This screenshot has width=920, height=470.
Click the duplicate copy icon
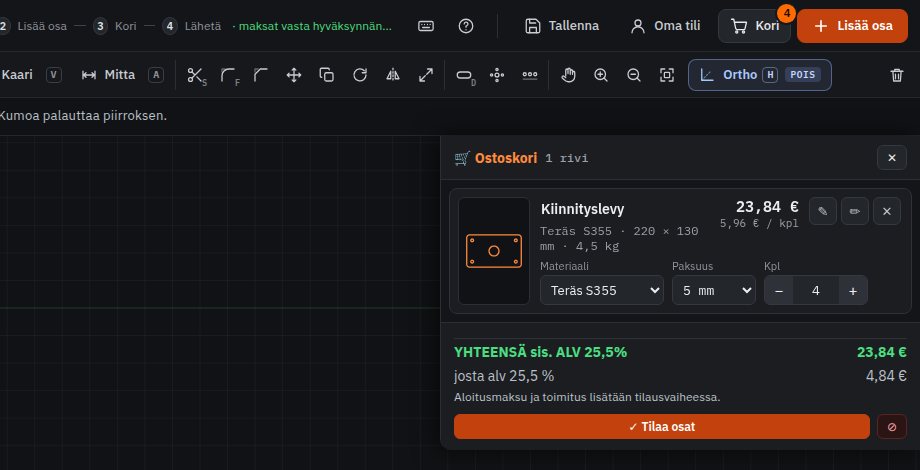[x=327, y=75]
